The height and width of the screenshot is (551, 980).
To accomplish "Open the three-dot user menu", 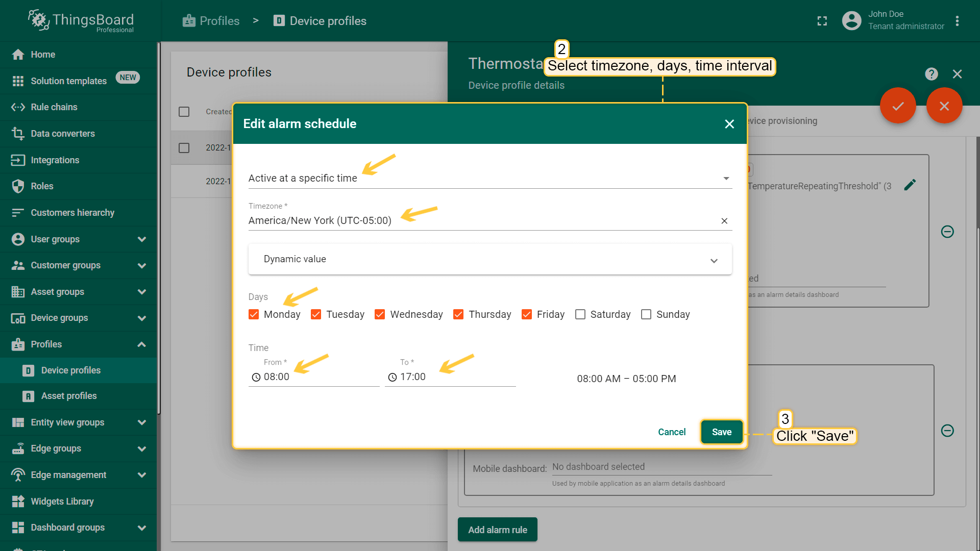I will (x=957, y=21).
